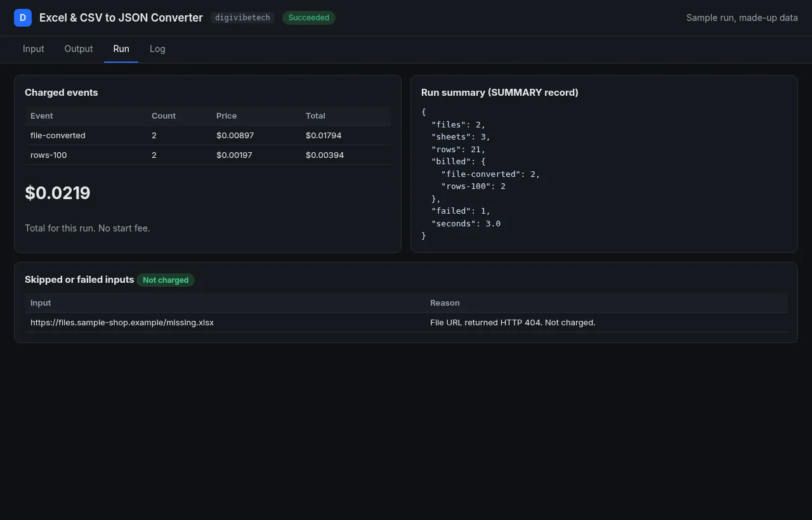
Task: Click the $0.00394 total cell
Action: [x=325, y=155]
